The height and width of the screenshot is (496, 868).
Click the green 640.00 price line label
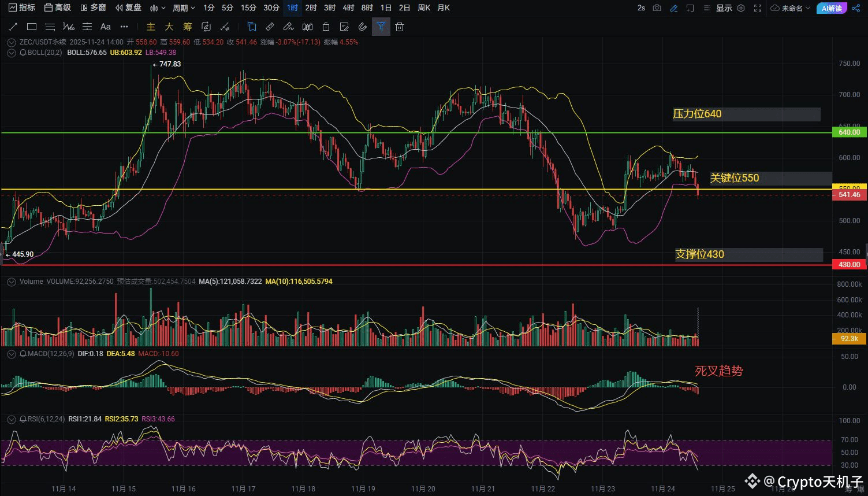[849, 132]
